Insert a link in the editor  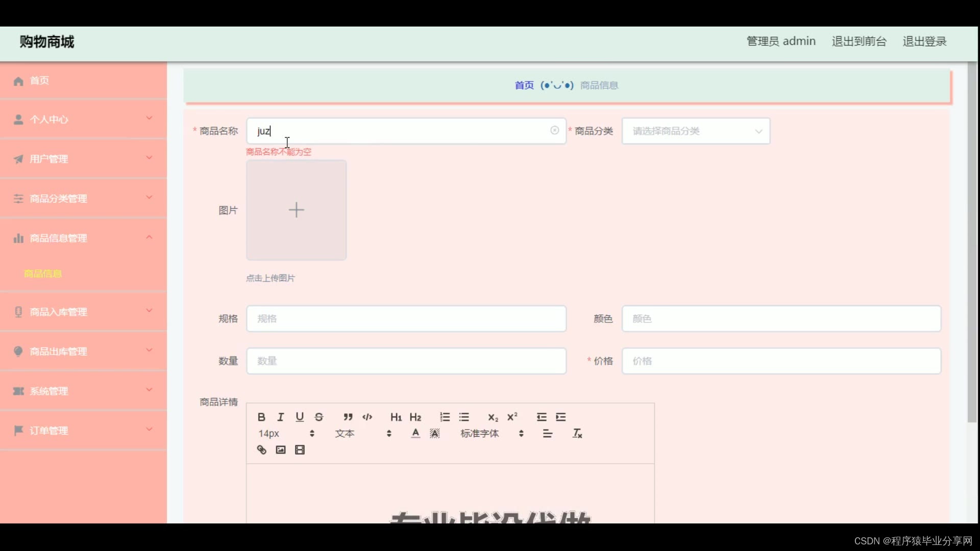tap(261, 449)
